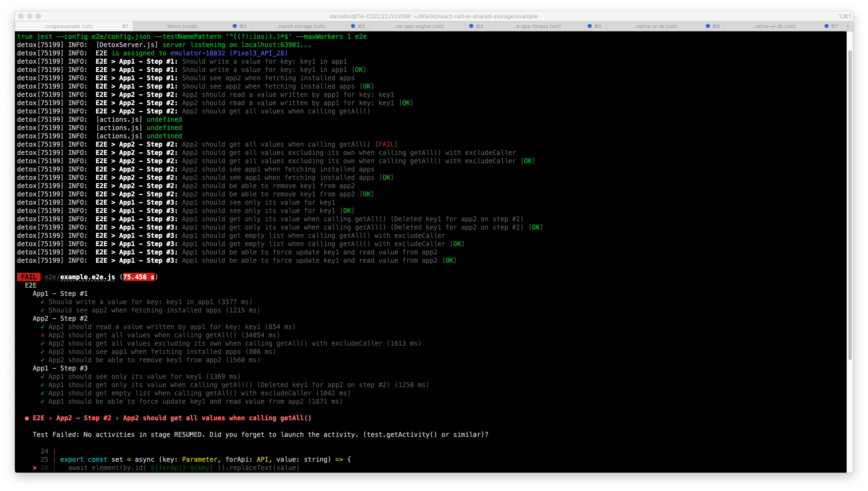
Task: Click the e2e/example.e2e.js file path
Action: (79, 277)
